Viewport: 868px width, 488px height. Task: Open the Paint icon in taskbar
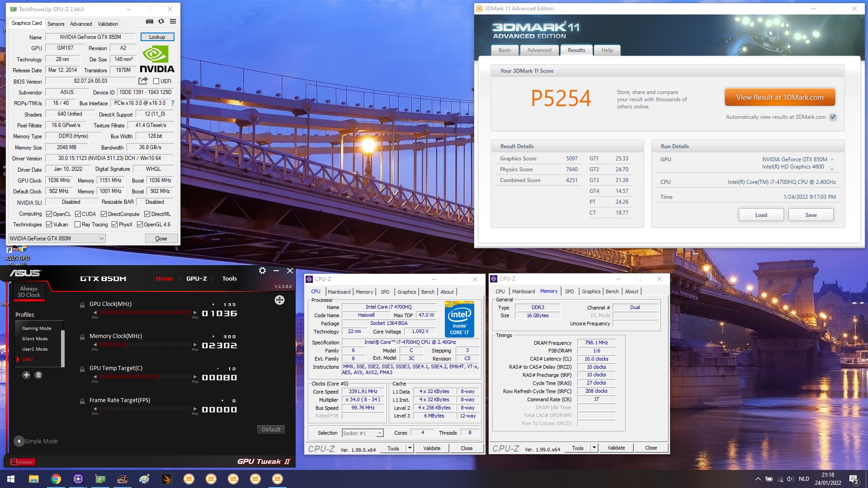click(x=144, y=479)
